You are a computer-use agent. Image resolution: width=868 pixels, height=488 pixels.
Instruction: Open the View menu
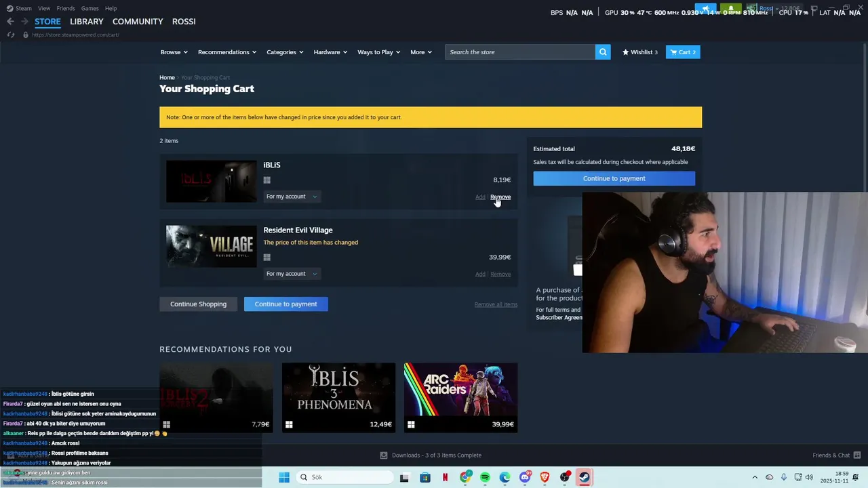(x=44, y=8)
